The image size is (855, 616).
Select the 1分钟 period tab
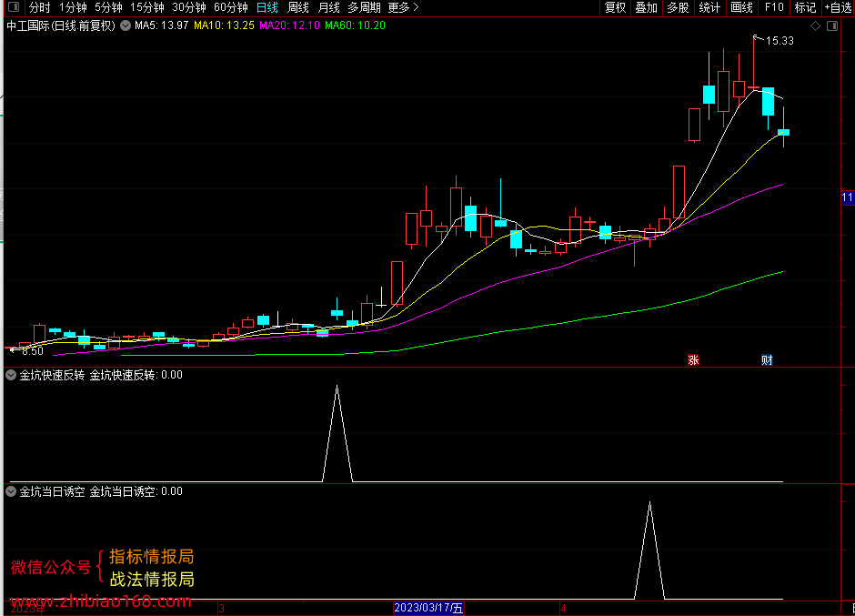click(x=73, y=7)
